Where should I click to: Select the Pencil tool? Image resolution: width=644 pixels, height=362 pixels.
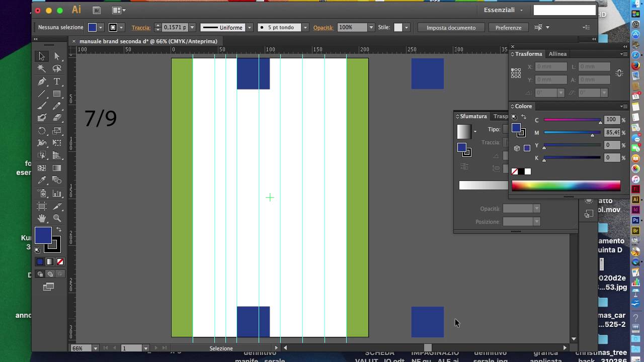[x=57, y=106]
